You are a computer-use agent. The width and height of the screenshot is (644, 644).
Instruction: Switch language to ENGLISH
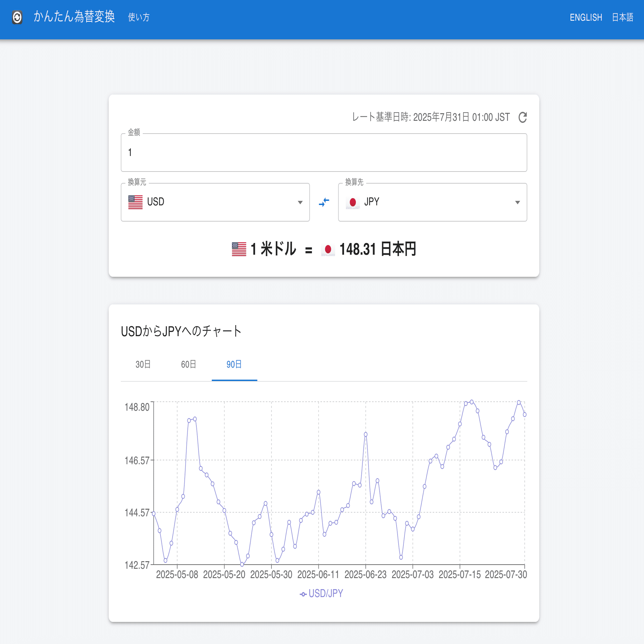[586, 17]
